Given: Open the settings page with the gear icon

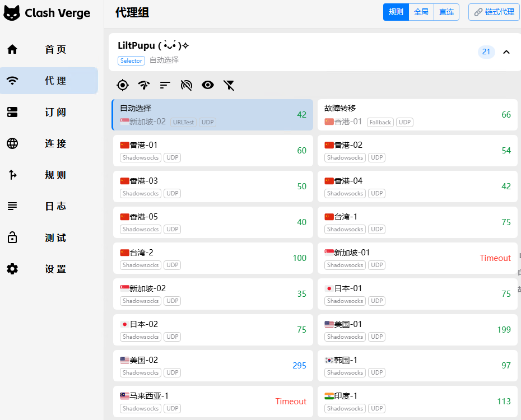Looking at the screenshot, I should tap(49, 269).
